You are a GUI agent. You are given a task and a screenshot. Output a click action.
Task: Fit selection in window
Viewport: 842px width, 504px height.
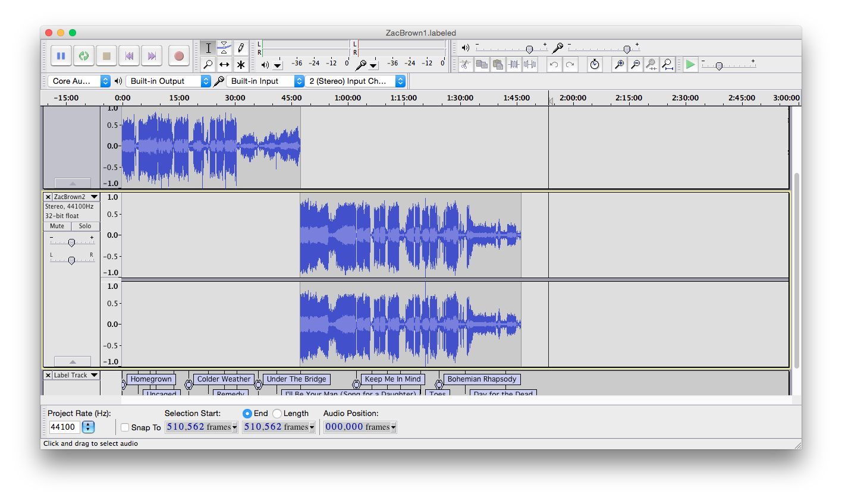(x=651, y=64)
